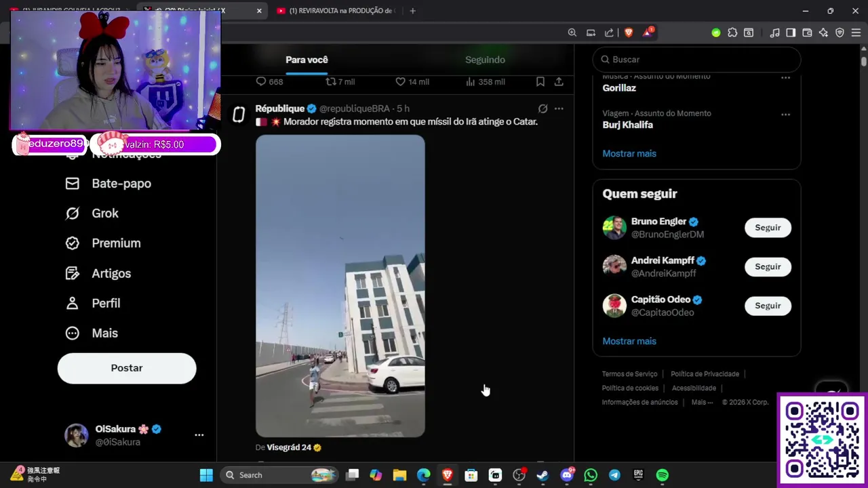This screenshot has height=488, width=868.
Task: Open the Visegrád 24 source link
Action: (289, 447)
